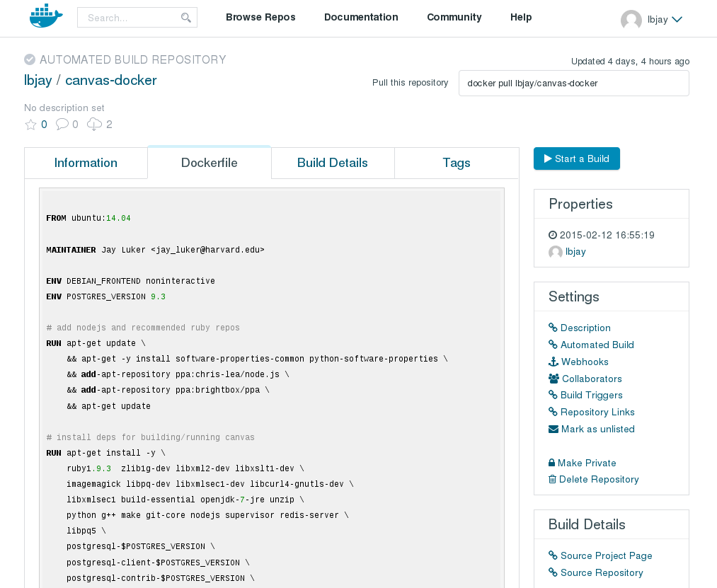Screen dimensions: 717x588
Task: Click the Docker whale logo
Action: point(46,16)
